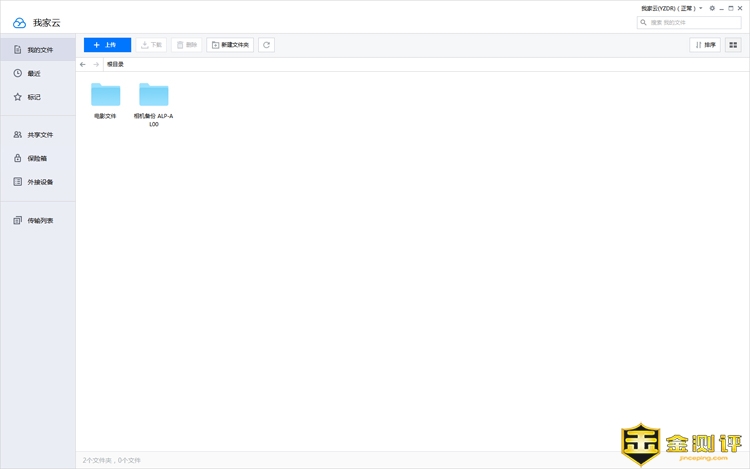This screenshot has height=469, width=750.
Task: Go forward with the right arrow
Action: [96, 64]
